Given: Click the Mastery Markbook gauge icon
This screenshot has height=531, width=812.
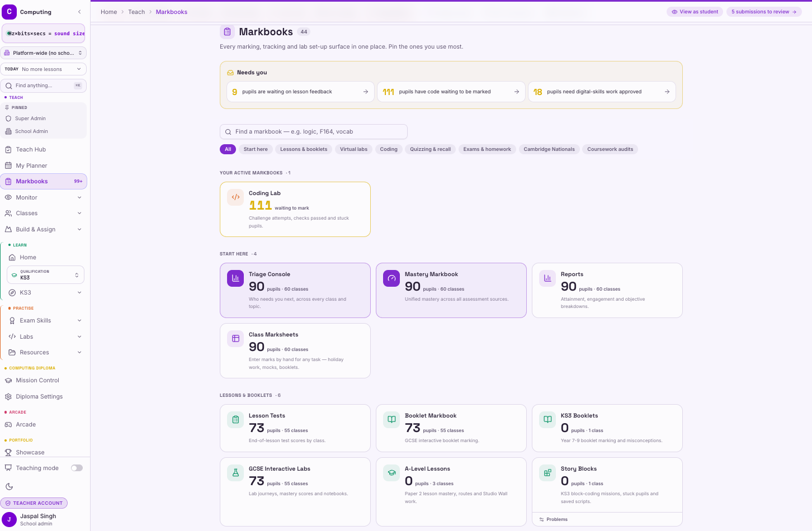Looking at the screenshot, I should [x=391, y=278].
